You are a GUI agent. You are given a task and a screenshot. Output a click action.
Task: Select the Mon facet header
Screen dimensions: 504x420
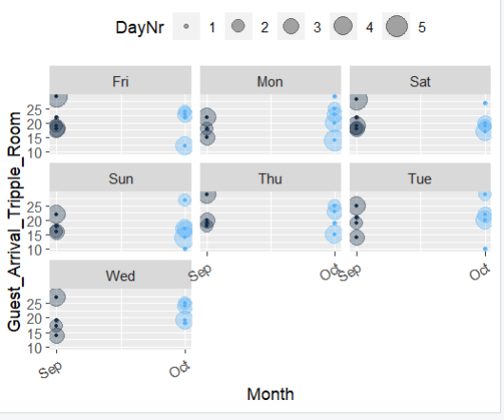point(270,80)
